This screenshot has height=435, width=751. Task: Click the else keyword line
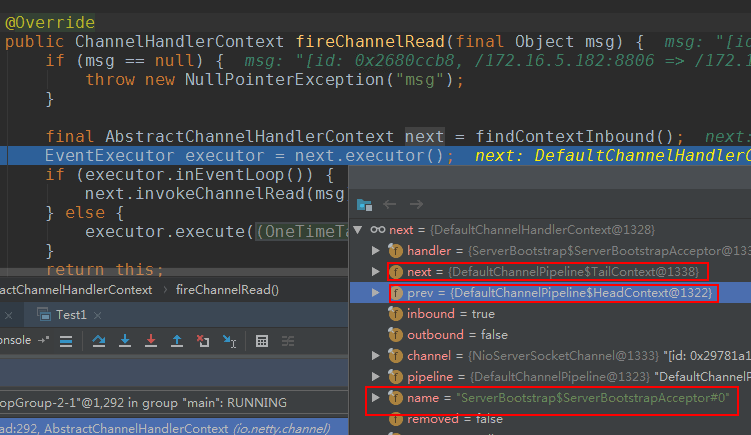tap(85, 213)
